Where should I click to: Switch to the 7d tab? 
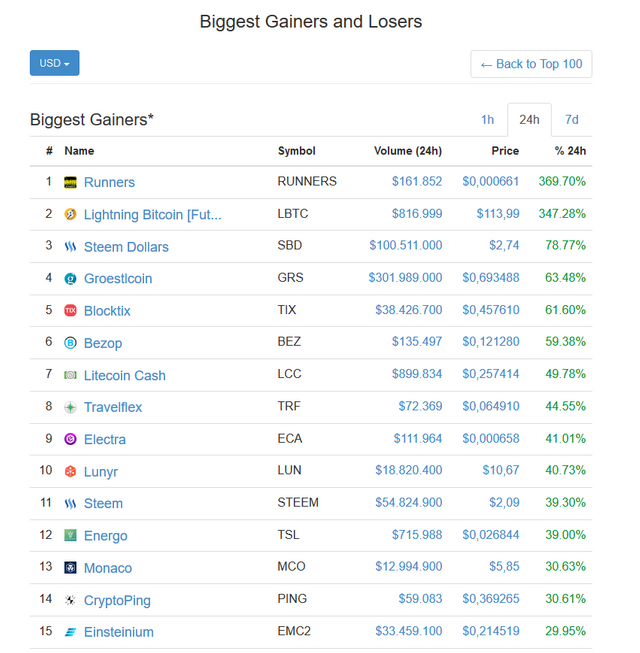pyautogui.click(x=572, y=120)
